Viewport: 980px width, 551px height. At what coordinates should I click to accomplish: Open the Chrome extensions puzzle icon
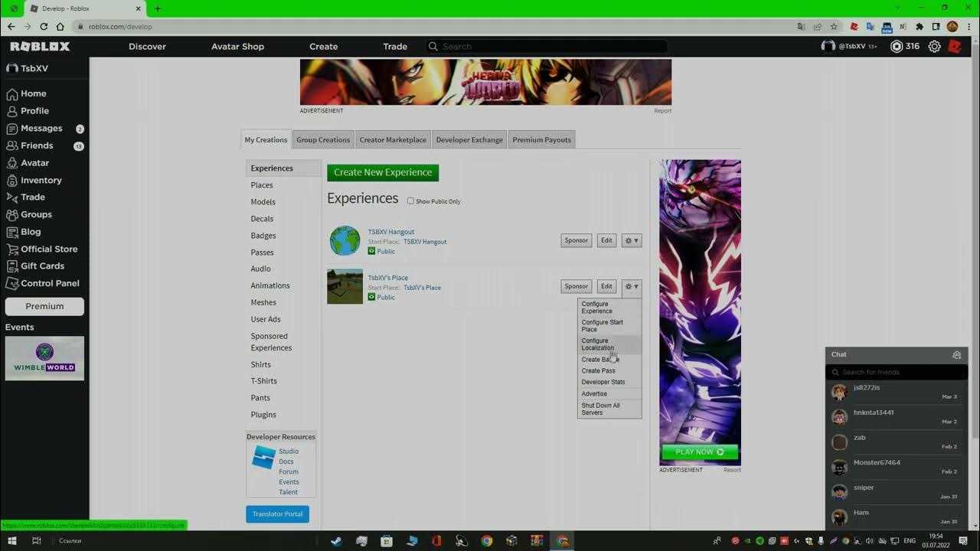920,27
